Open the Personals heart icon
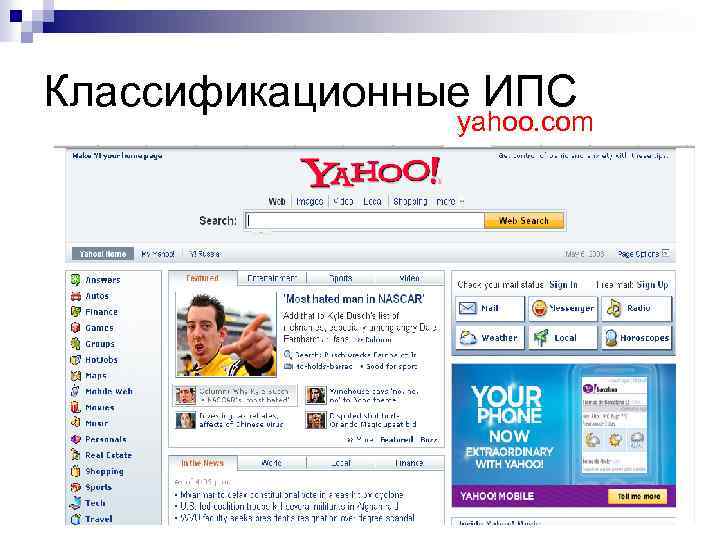 (x=75, y=439)
